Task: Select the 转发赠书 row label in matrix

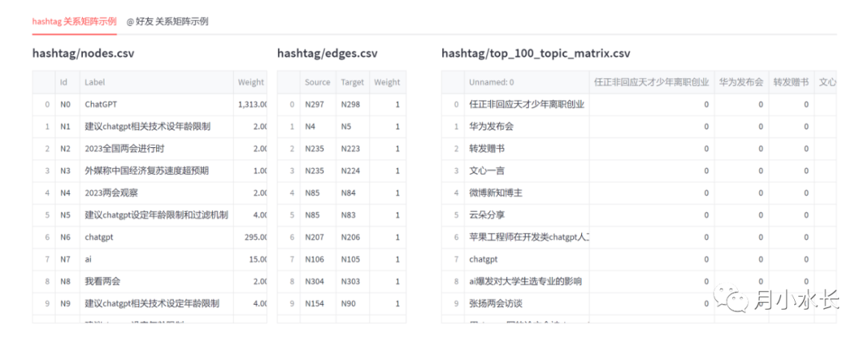Action: [x=526, y=149]
